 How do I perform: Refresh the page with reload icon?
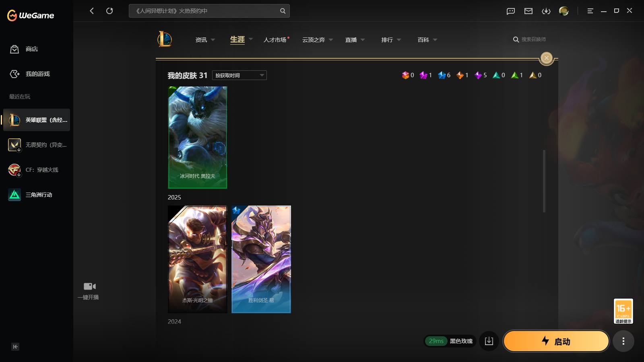109,11
